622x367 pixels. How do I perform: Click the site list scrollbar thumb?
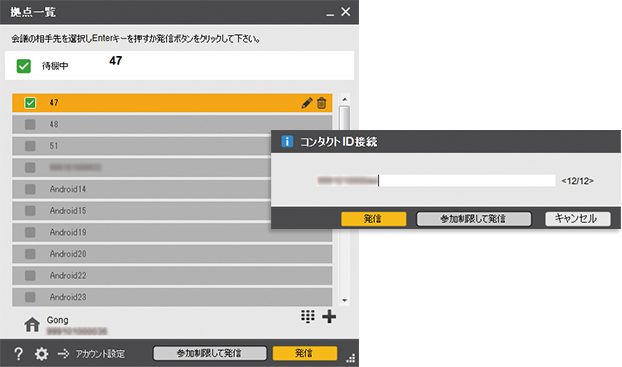[344, 117]
